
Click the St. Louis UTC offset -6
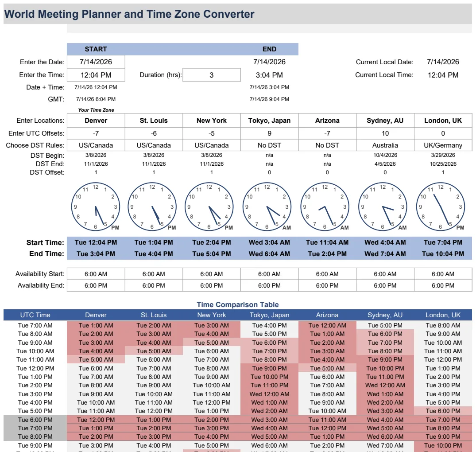tap(154, 133)
